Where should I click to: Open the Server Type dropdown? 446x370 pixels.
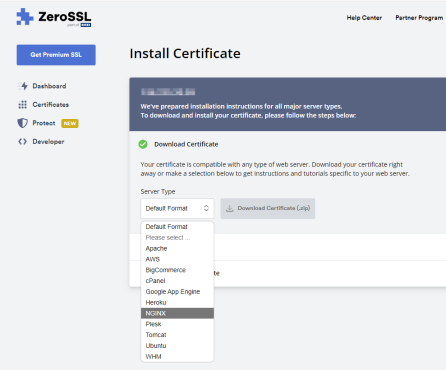pos(177,208)
